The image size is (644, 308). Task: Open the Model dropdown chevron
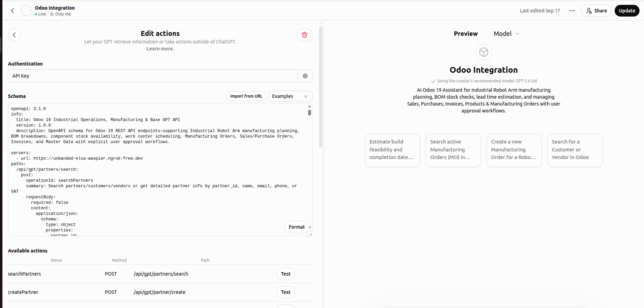[517, 34]
